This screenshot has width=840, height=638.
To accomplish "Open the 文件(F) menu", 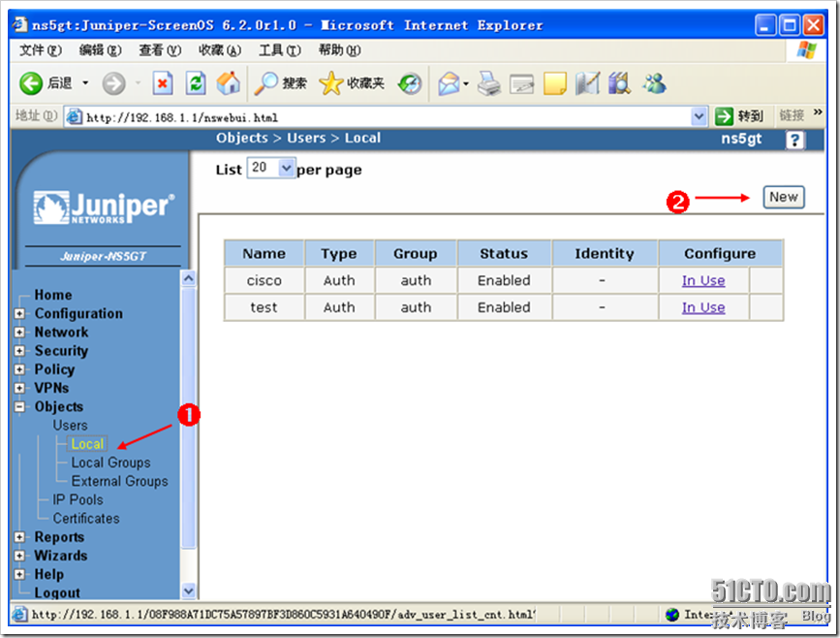I will pos(41,50).
